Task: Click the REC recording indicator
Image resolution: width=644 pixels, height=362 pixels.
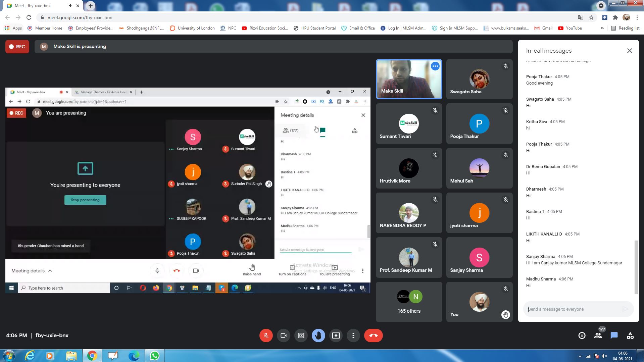Action: coord(17,47)
